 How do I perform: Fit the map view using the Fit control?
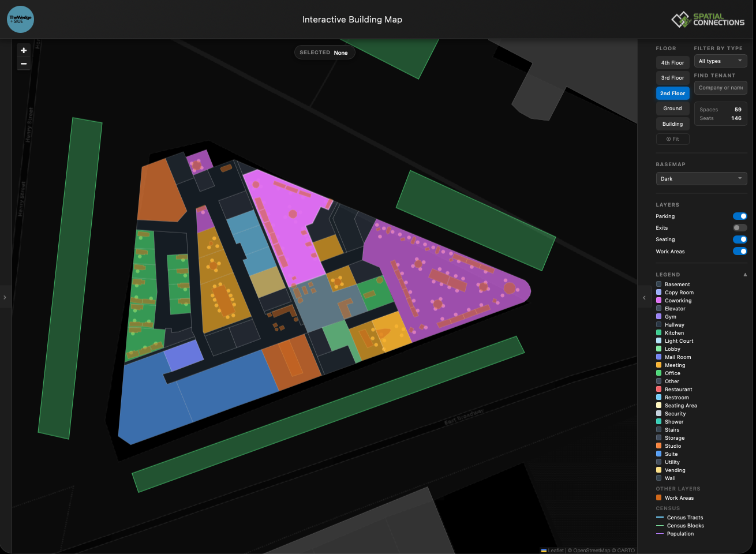point(672,138)
